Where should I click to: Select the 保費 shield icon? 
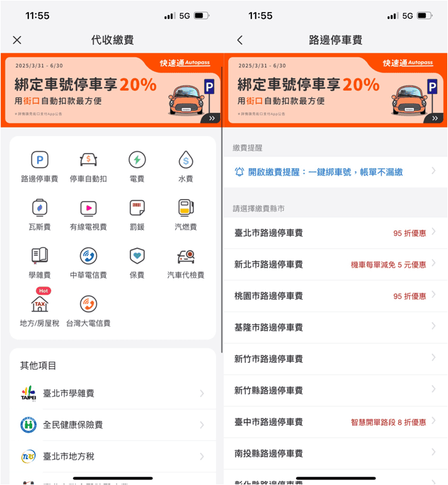click(x=137, y=256)
